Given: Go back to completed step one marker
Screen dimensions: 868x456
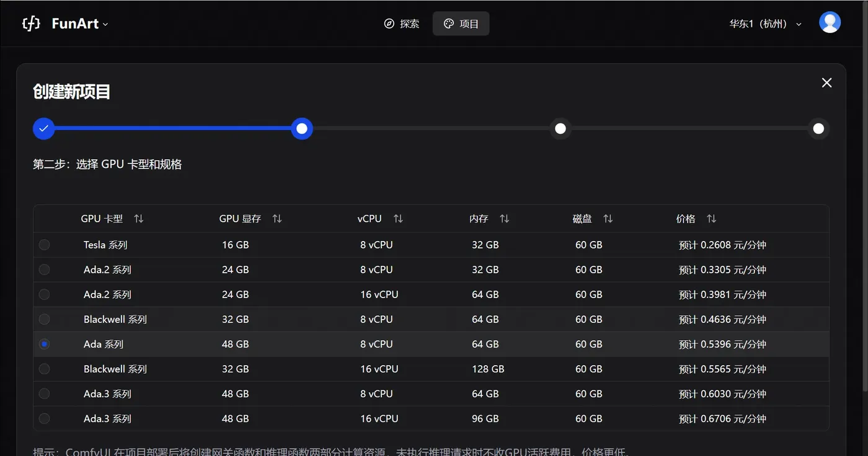Looking at the screenshot, I should point(44,128).
